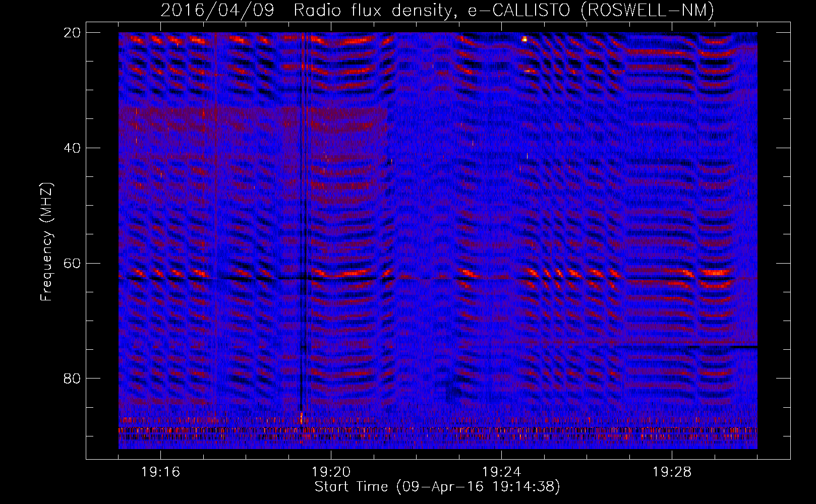This screenshot has width=816, height=504.
Task: Click the '80' frequency tick label
Action: tap(72, 379)
